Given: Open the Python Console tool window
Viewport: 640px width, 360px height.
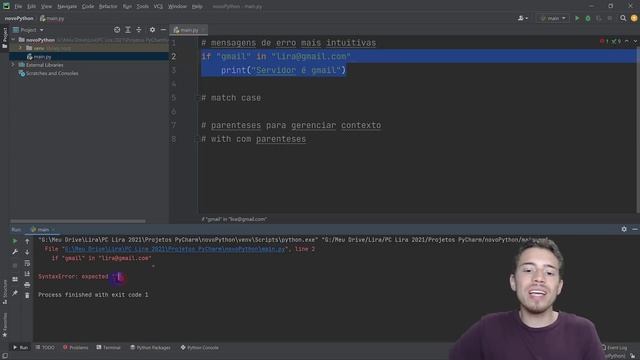Looking at the screenshot, I should [x=200, y=348].
